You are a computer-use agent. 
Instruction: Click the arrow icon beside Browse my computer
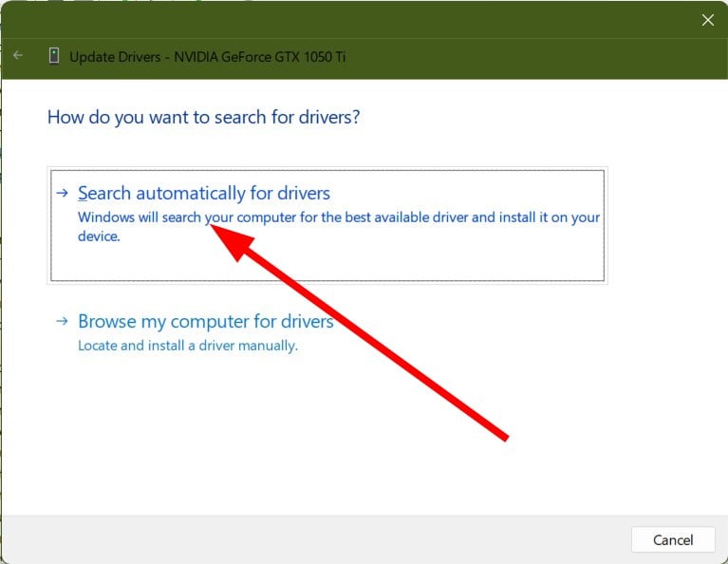pos(63,321)
